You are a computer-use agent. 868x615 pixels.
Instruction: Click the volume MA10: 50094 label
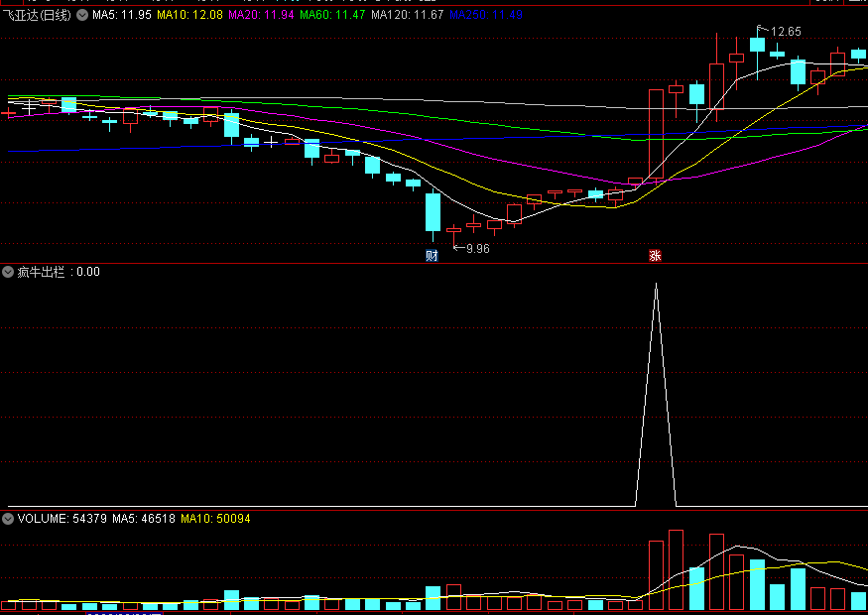point(216,519)
